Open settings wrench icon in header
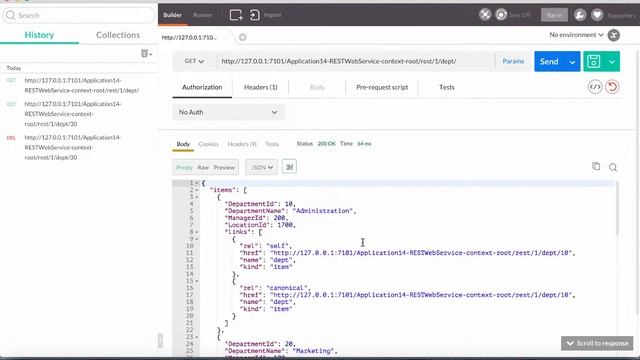Screen dimensions: 640x360 point(580,15)
